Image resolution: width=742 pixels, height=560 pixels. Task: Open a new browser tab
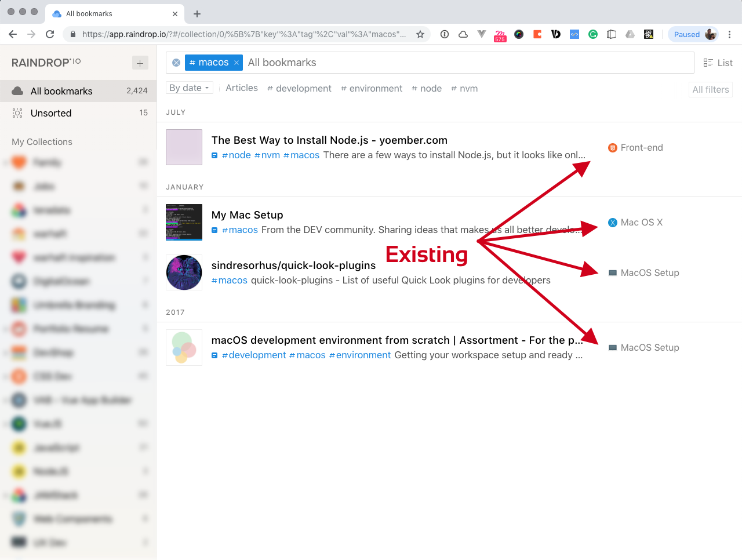point(197,14)
